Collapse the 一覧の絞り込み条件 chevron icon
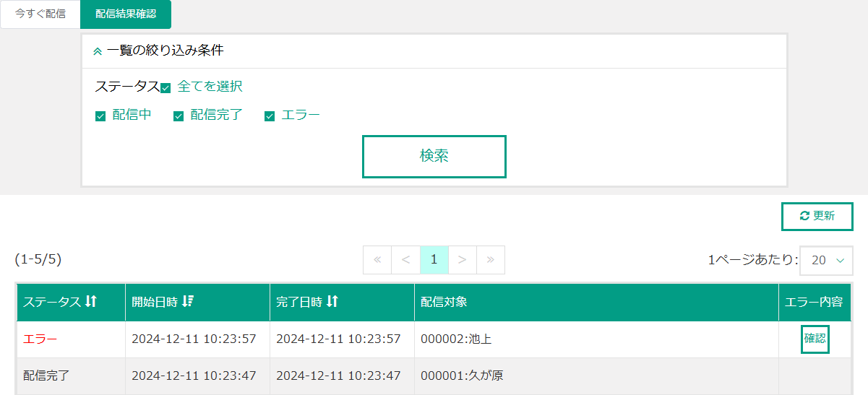The image size is (868, 395). 98,51
